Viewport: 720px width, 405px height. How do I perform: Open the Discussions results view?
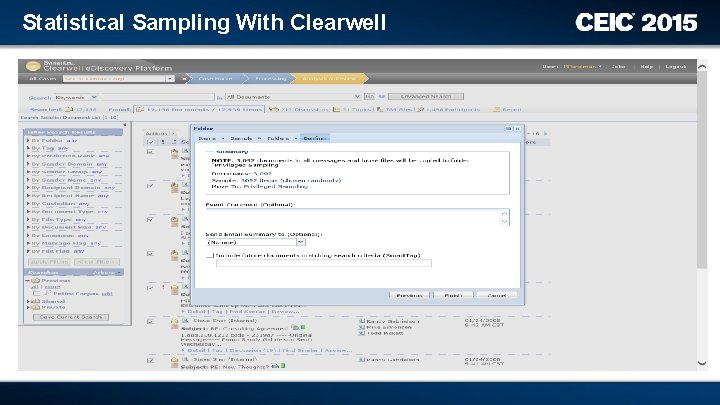[298, 110]
